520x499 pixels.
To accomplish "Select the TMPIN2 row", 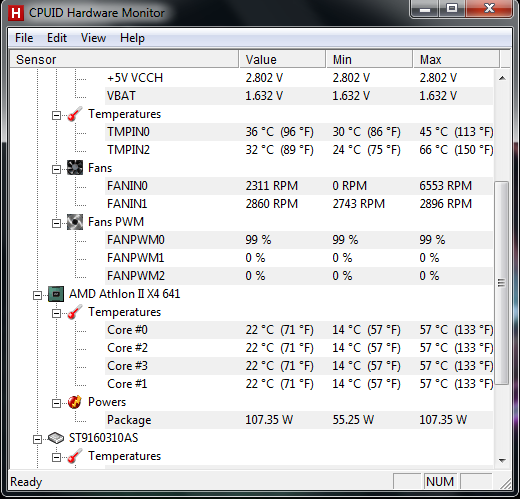I will pyautogui.click(x=299, y=150).
